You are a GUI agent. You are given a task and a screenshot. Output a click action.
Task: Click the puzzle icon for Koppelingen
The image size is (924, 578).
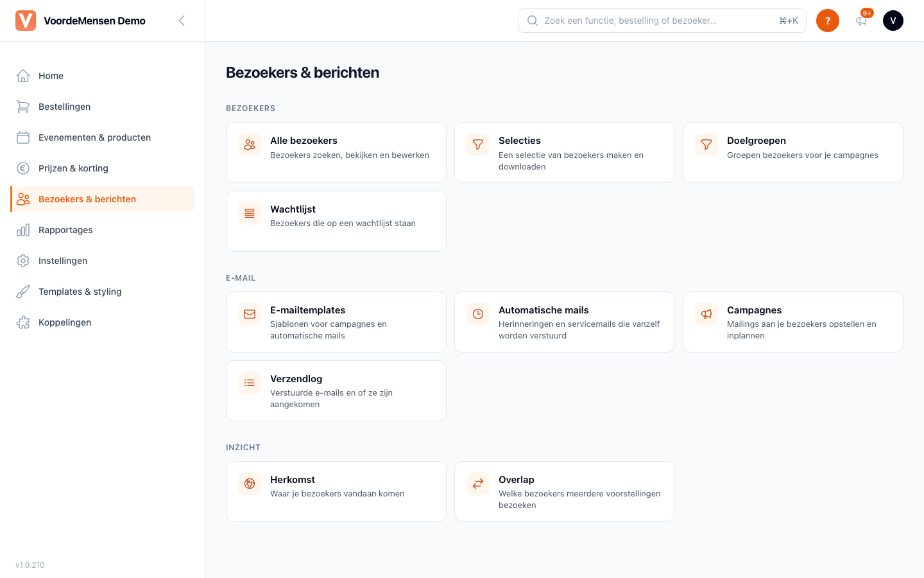point(23,322)
